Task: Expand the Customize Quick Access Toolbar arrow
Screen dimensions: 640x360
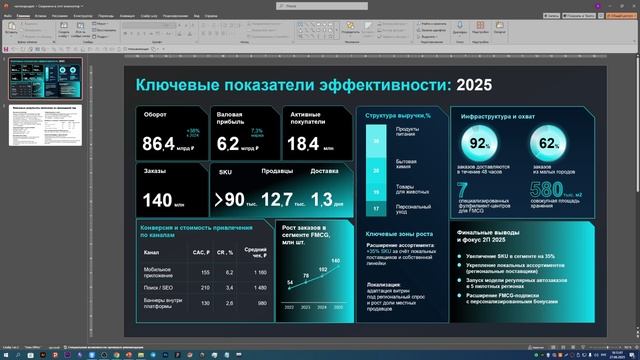Action: click(163, 49)
